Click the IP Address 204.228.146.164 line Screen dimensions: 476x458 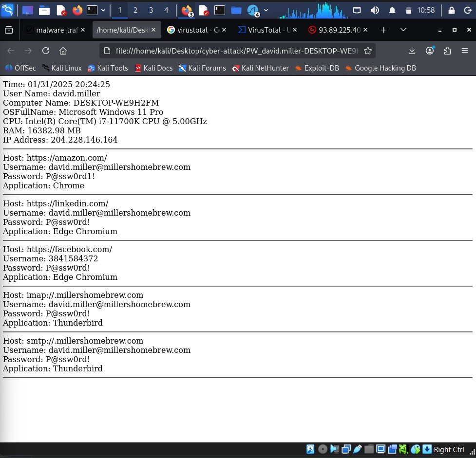click(60, 140)
